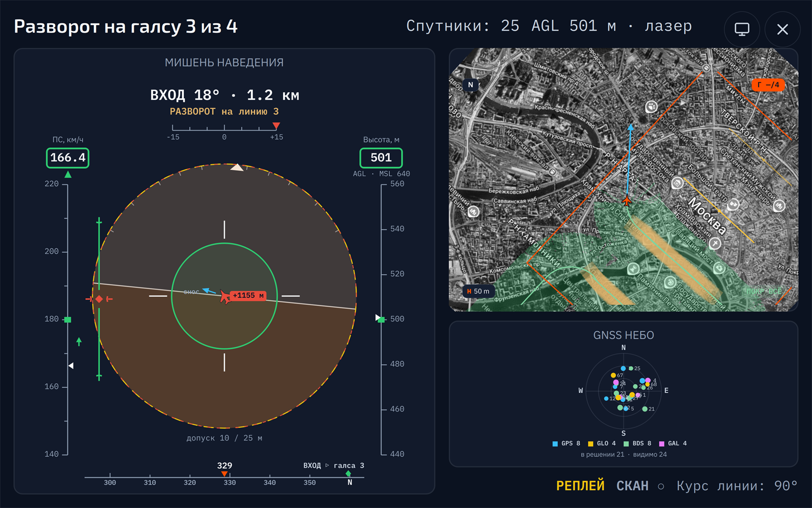The height and width of the screenshot is (508, 812).
Task: Select the green square marker at 500 on the altitude tape
Action: tap(382, 320)
